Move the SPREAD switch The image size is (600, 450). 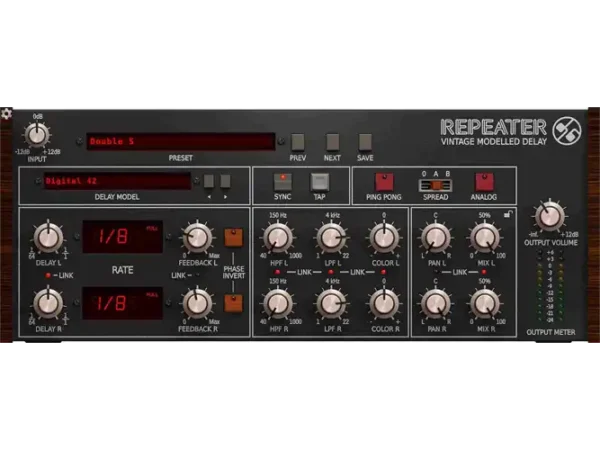click(x=435, y=185)
